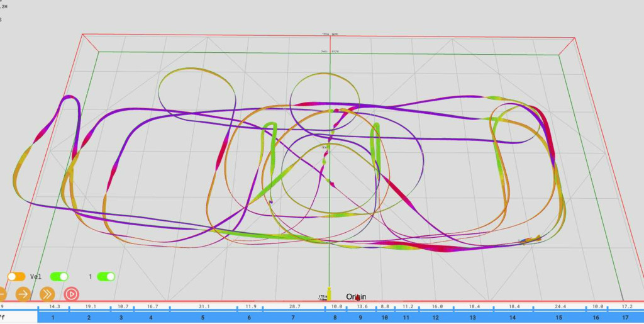This screenshot has height=324, width=644.
Task: Click the yellow position marker near Origin
Action: coord(328,294)
